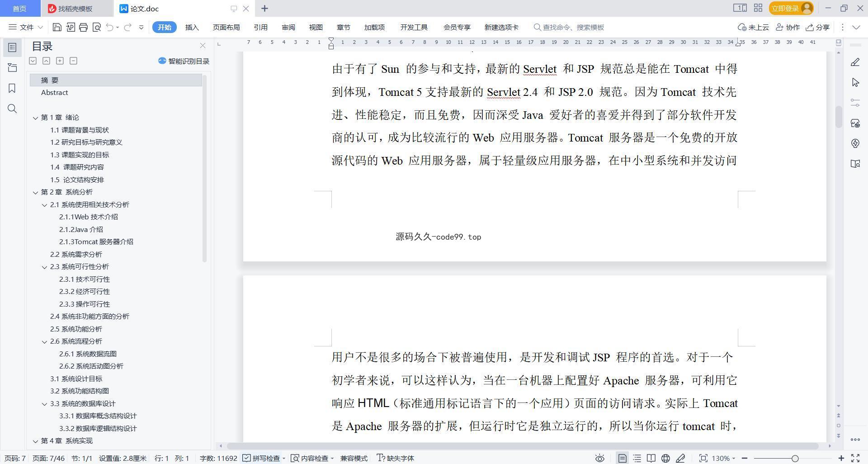Open the outline panel icon in left sidebar
The height and width of the screenshot is (464, 868).
click(x=12, y=47)
